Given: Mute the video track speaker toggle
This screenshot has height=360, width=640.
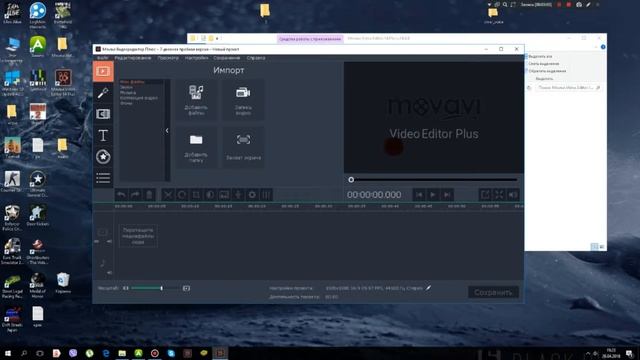Looking at the screenshot, I should click(109, 241).
